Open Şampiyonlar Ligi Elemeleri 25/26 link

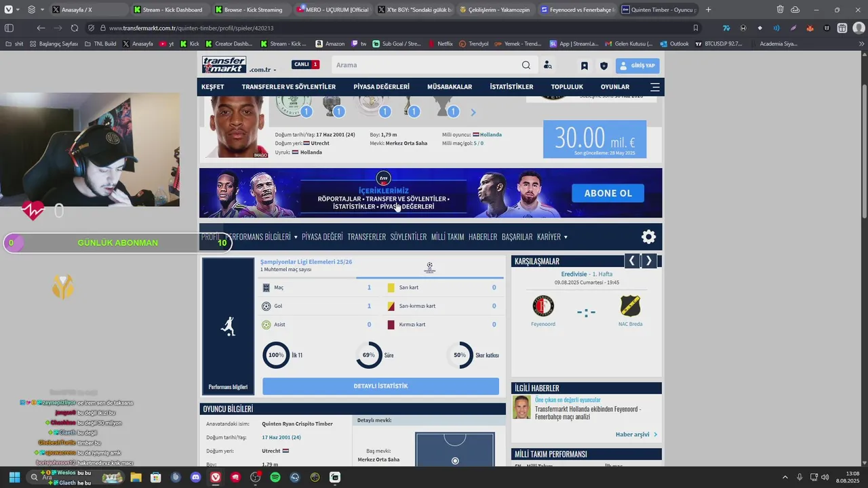pos(306,262)
